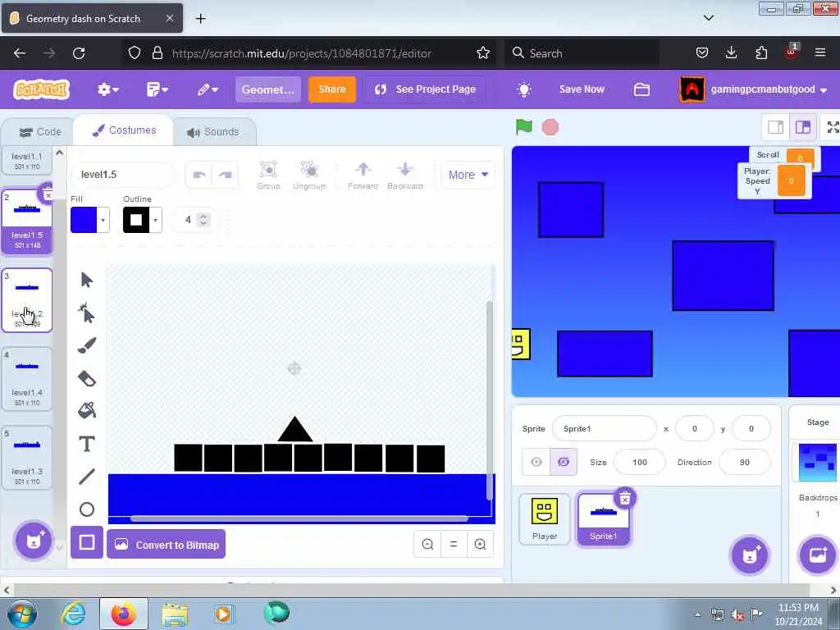The width and height of the screenshot is (840, 630).
Task: Select the Fill bucket tool
Action: tap(86, 411)
